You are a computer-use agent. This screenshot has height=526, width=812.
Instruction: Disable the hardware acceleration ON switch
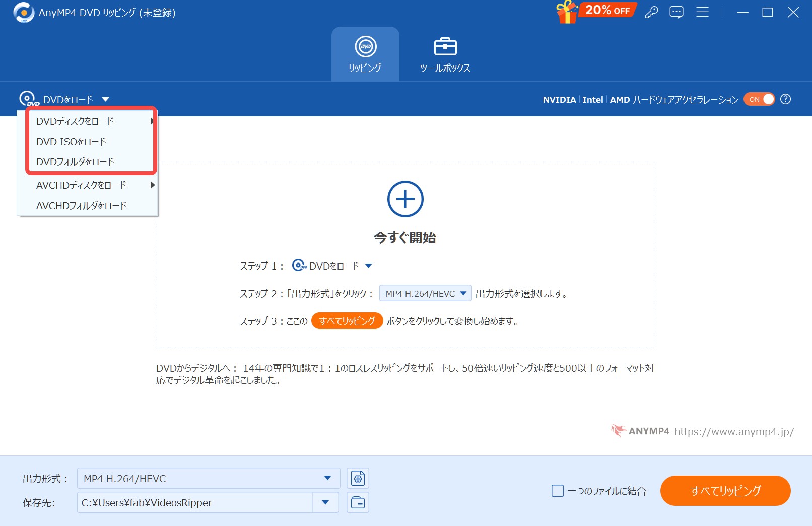point(759,99)
